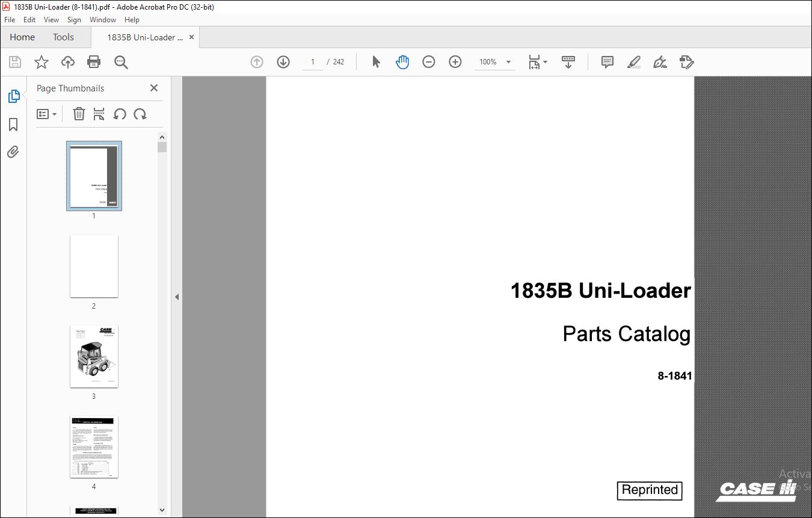Delete selected page with trash icon
812x518 pixels.
click(79, 114)
